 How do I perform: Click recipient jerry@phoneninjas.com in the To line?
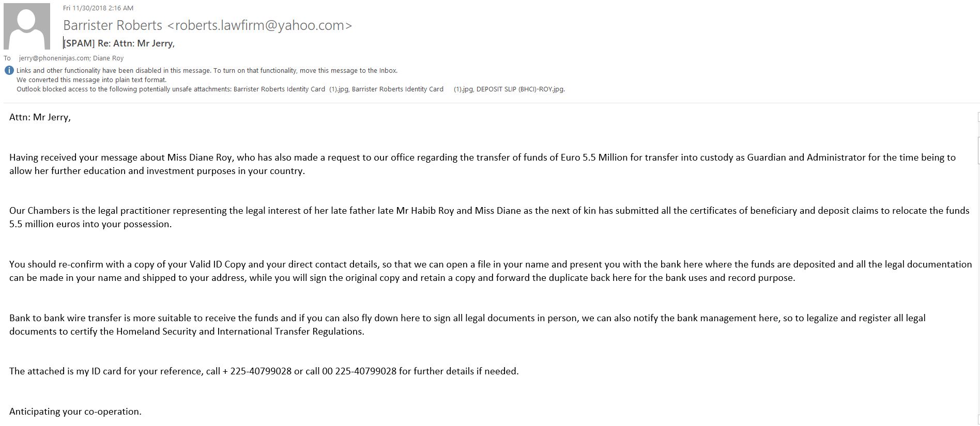[x=54, y=58]
